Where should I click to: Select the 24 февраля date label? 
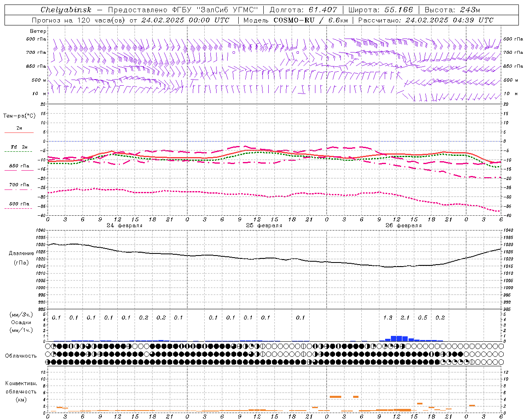(x=125, y=226)
